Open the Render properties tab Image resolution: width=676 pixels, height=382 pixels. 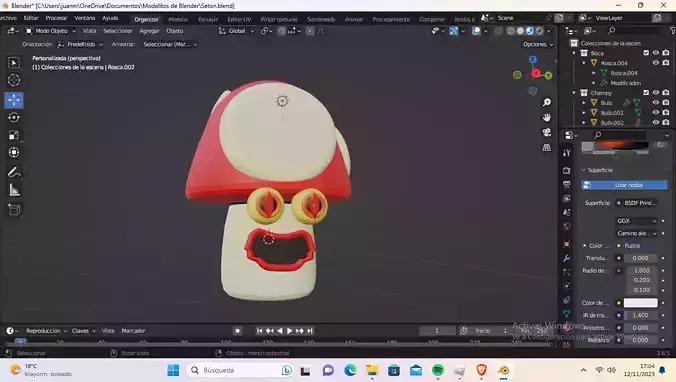(x=566, y=171)
